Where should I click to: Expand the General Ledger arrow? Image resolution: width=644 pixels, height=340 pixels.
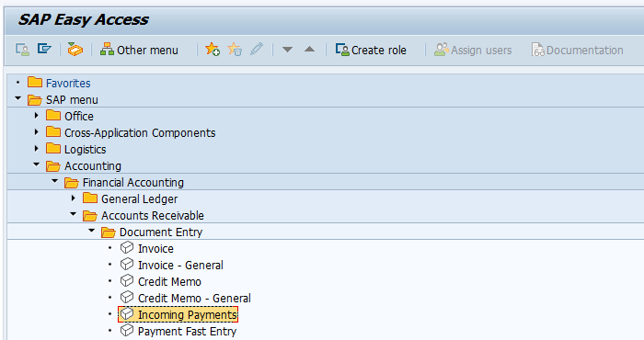click(x=73, y=198)
